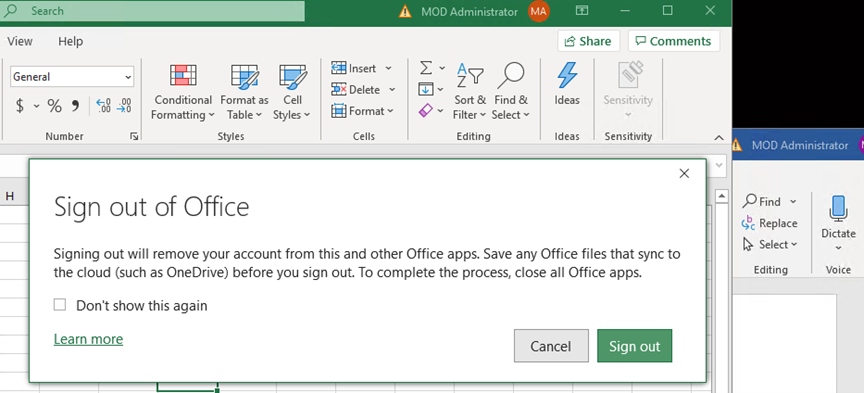Expand the Insert cells dropdown arrow
This screenshot has width=864, height=393.
click(388, 68)
